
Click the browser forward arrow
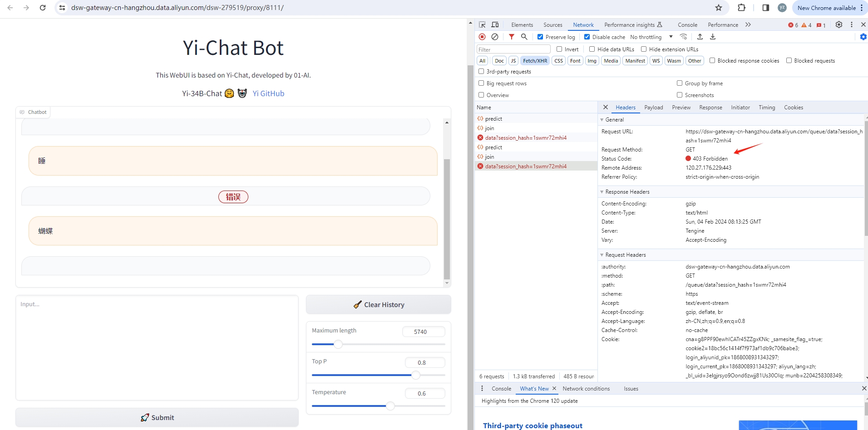coord(26,8)
